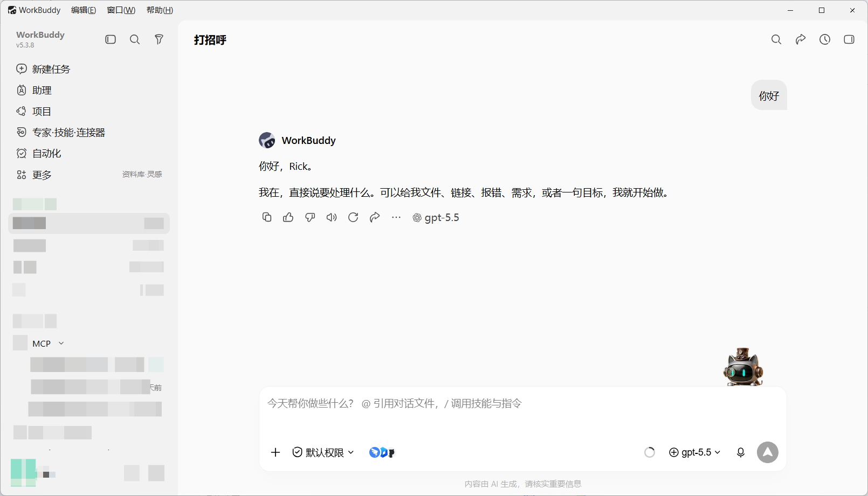Click the v5.3.8 version label

[x=25, y=45]
